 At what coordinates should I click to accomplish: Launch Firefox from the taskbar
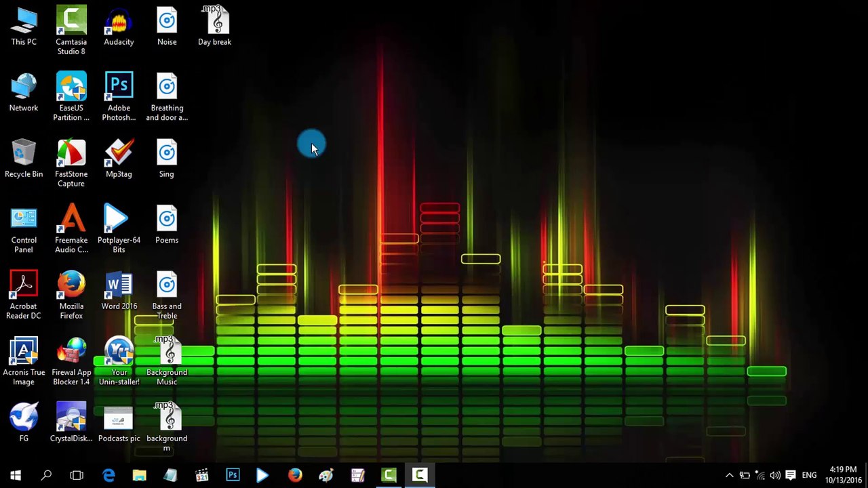click(x=294, y=475)
